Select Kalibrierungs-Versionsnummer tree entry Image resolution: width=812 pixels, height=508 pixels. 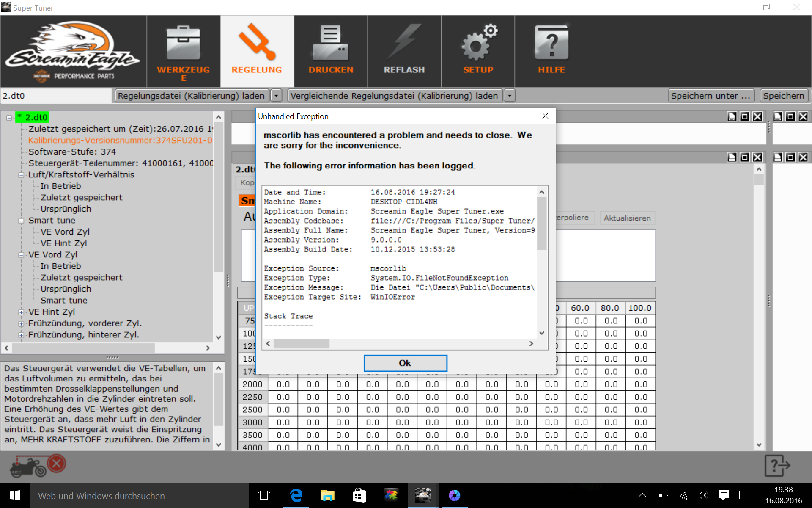(x=120, y=140)
